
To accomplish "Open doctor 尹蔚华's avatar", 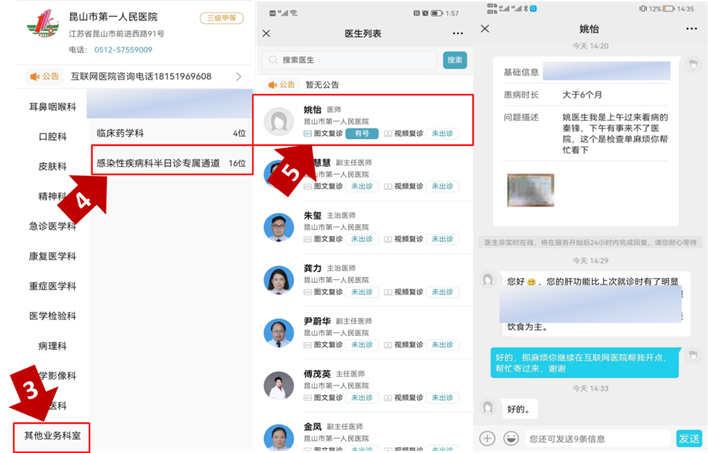I will pos(279,333).
